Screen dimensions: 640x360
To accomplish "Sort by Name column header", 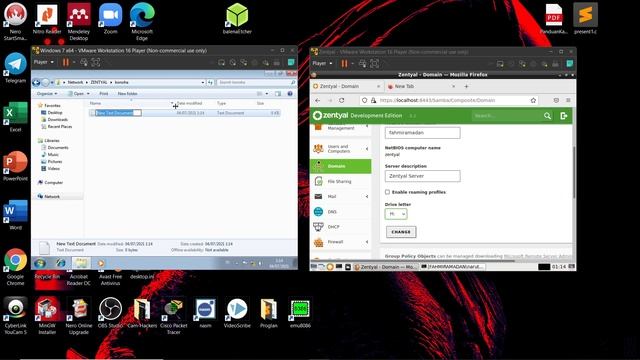I will click(x=95, y=103).
